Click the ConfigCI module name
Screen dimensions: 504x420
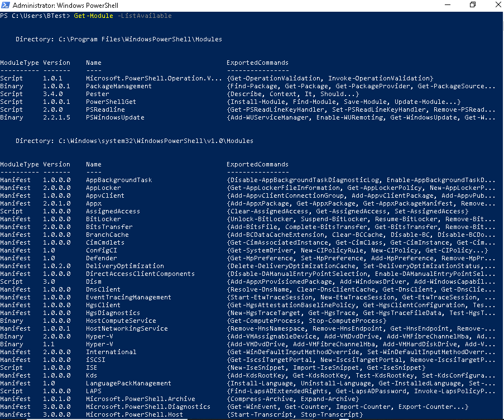pyautogui.click(x=101, y=251)
